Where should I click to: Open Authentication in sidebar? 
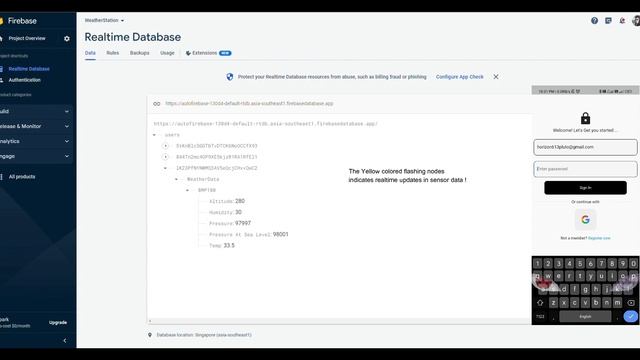coord(24,80)
